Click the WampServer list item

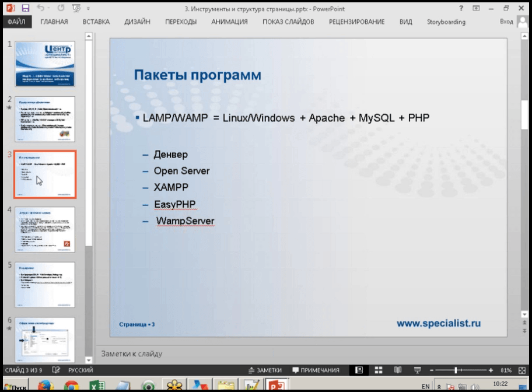click(185, 221)
